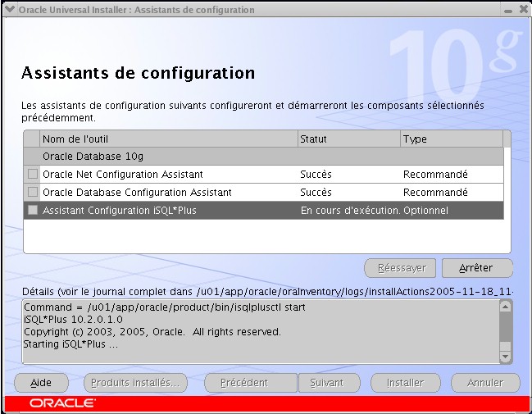Tick the Oracle Database Configuration Assistant checkbox
Image resolution: width=532 pixels, height=414 pixels.
click(33, 192)
